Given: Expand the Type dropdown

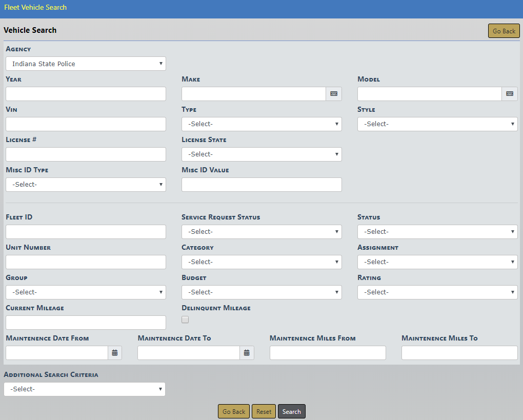Looking at the screenshot, I should tap(261, 124).
